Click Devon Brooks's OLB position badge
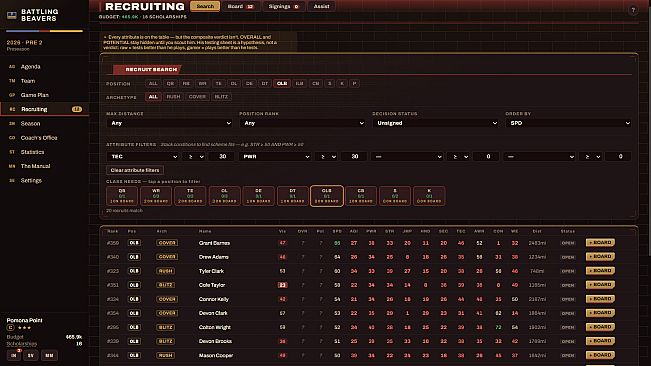Screen dimensions: 651x366 (x=134, y=342)
